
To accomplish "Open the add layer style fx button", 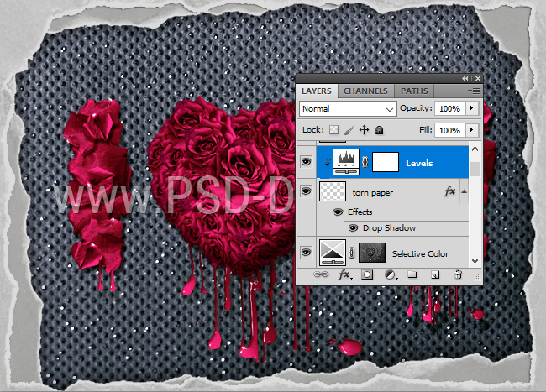I will click(344, 274).
